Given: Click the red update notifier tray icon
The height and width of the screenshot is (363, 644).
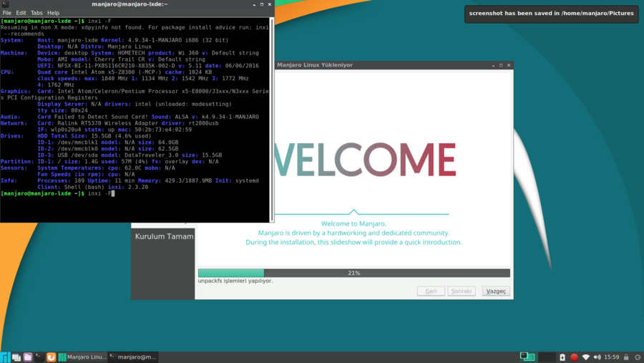Looking at the screenshot, I should click(574, 357).
